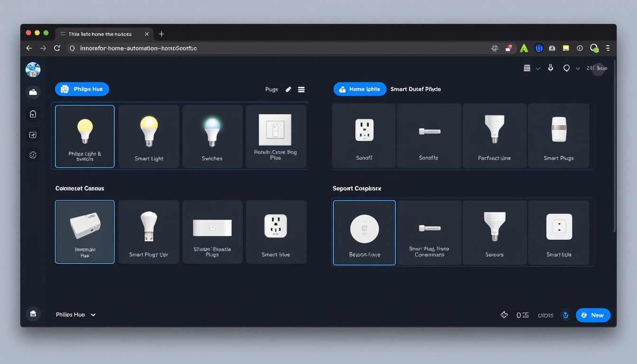Screen dimensions: 637x364
Task: Click the browser back arrow
Action: [x=29, y=48]
